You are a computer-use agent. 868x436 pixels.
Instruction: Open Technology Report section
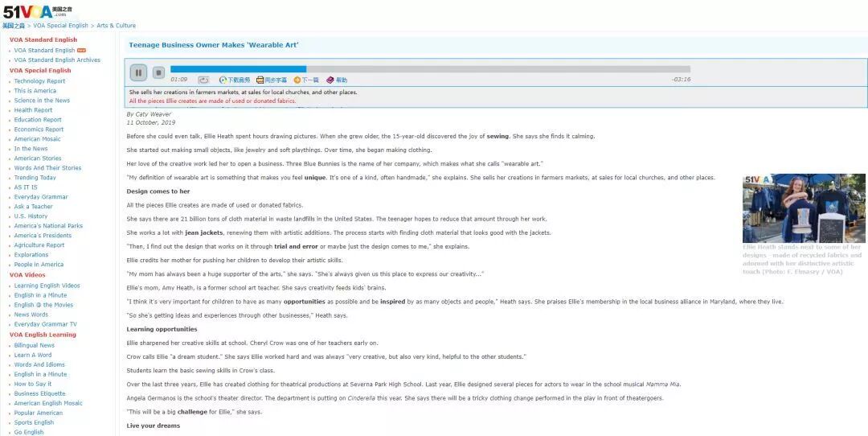(x=39, y=81)
